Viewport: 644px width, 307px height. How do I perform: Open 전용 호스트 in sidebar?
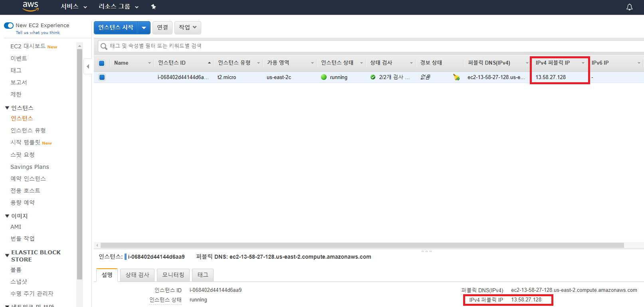25,190
